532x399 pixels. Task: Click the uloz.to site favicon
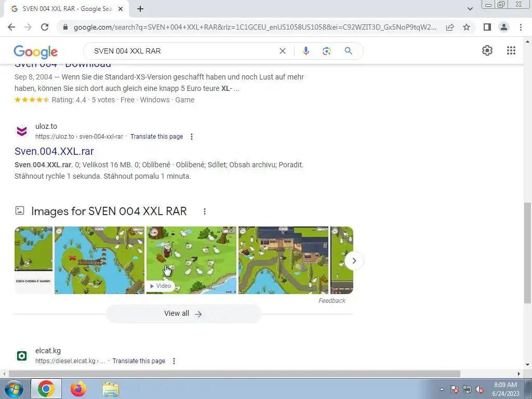(22, 131)
